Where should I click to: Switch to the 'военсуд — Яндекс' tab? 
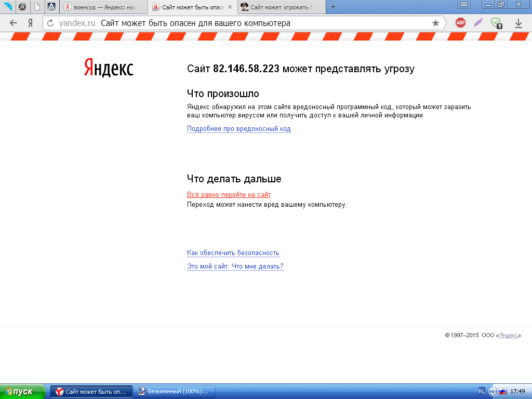(104, 7)
